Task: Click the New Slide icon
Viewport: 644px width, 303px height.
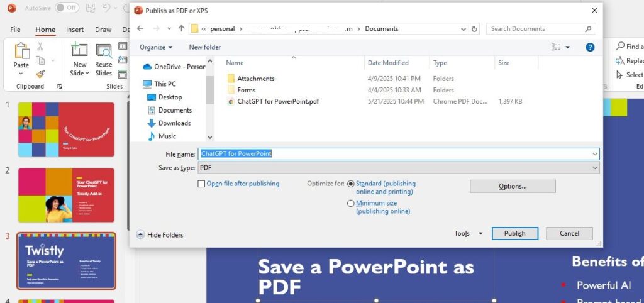Action: 80,50
